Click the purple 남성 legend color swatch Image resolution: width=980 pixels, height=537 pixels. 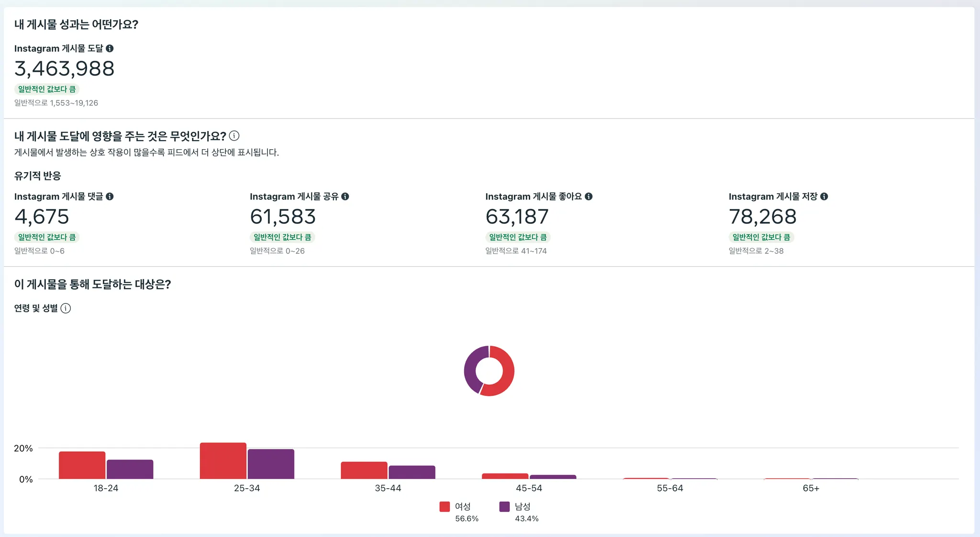[x=504, y=507]
